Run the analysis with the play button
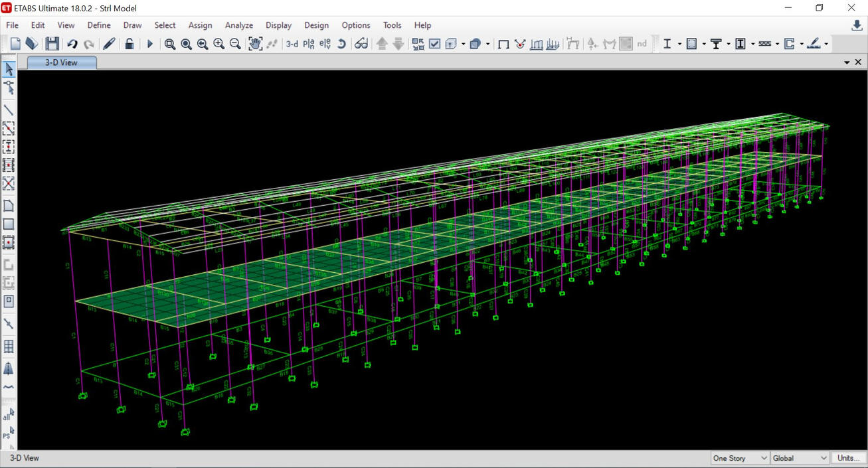This screenshot has height=468, width=868. click(149, 43)
